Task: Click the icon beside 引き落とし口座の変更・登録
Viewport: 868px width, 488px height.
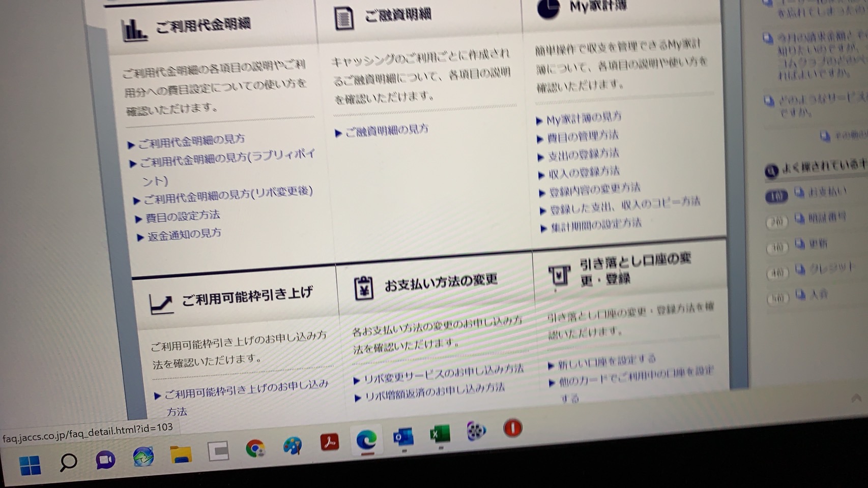Action: 559,277
